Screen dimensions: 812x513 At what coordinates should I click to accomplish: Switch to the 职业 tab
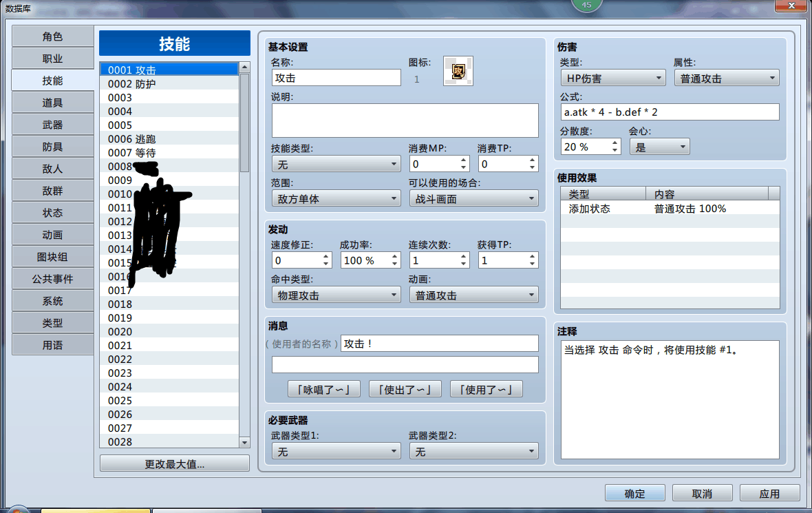53,59
